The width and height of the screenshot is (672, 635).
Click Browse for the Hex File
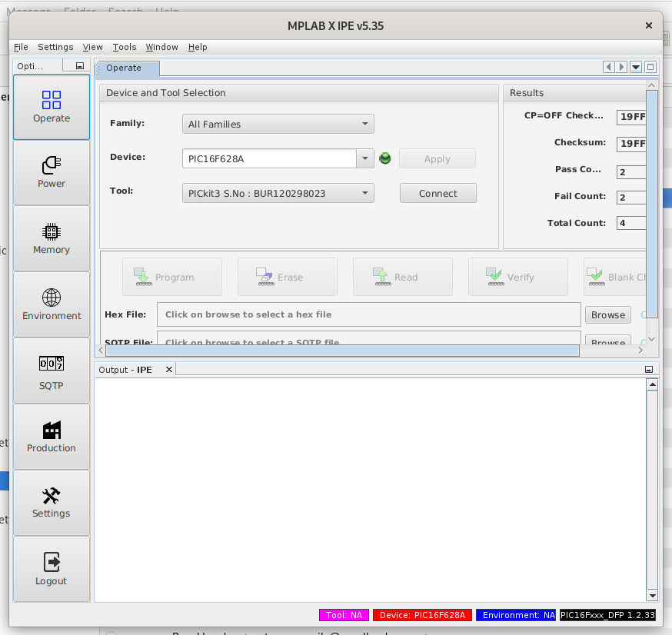tap(608, 315)
